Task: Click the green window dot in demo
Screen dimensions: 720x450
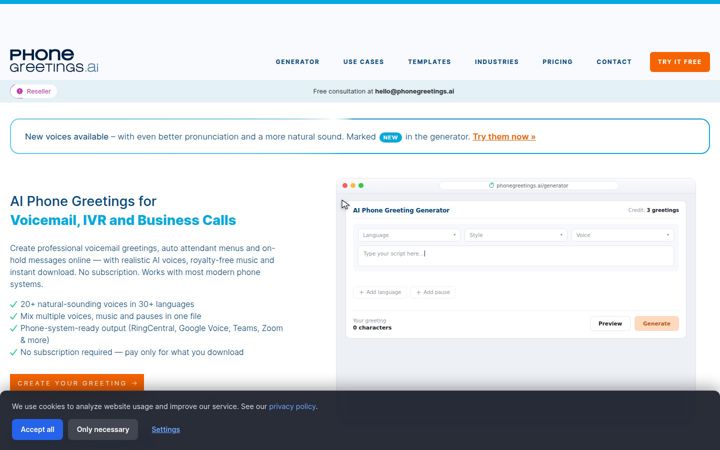Action: point(361,186)
